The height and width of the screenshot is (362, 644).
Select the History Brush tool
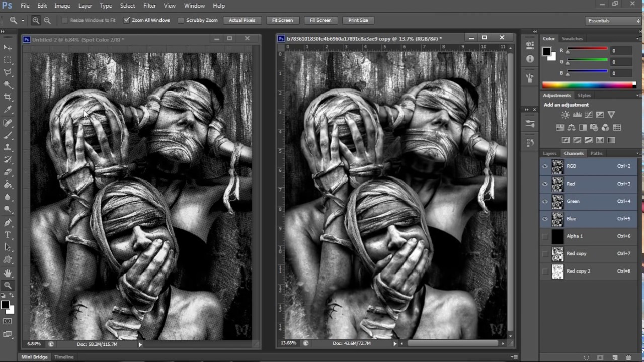pyautogui.click(x=8, y=160)
